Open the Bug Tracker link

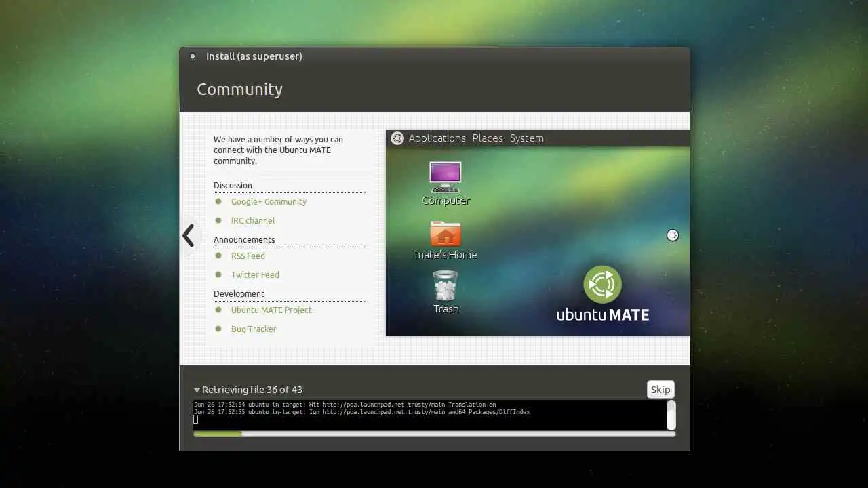click(x=254, y=329)
